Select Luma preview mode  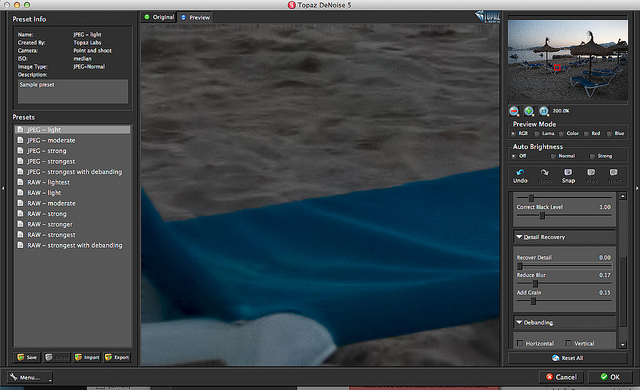pyautogui.click(x=537, y=134)
